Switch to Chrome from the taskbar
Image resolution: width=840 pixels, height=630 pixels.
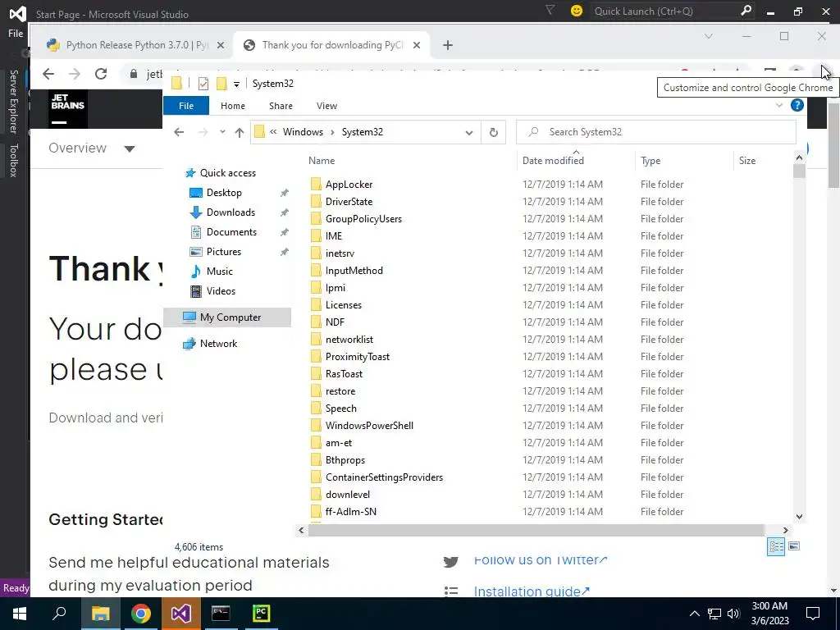point(141,614)
